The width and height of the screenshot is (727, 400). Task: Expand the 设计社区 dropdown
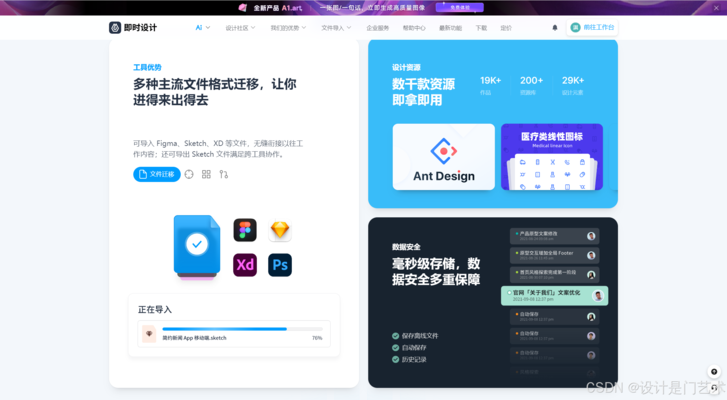(240, 28)
